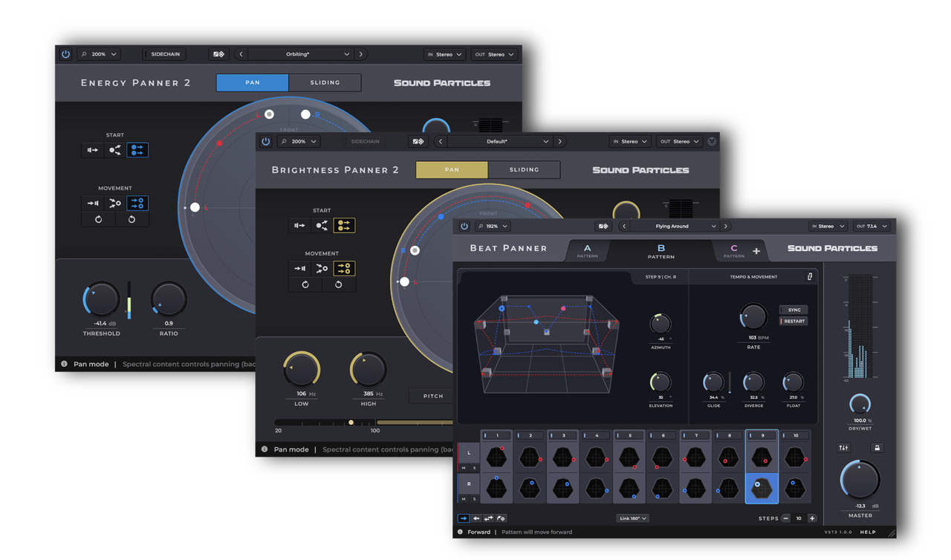Open Beat Panner OUT 7.1.4 dropdown
The width and height of the screenshot is (951, 560).
[x=872, y=227]
